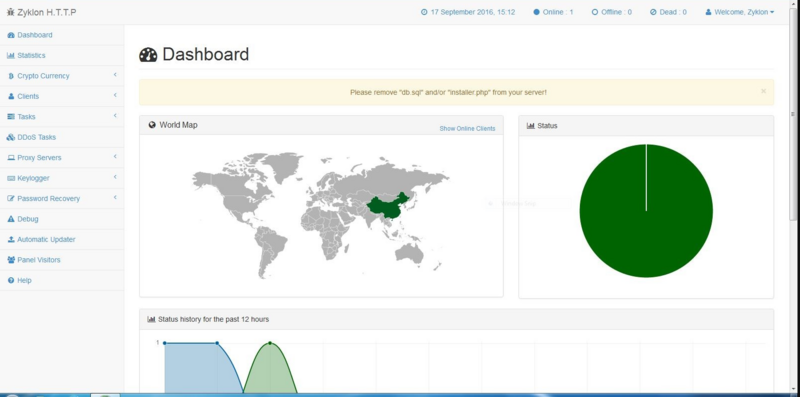
Task: Click the Password Recovery edit icon
Action: (x=11, y=198)
